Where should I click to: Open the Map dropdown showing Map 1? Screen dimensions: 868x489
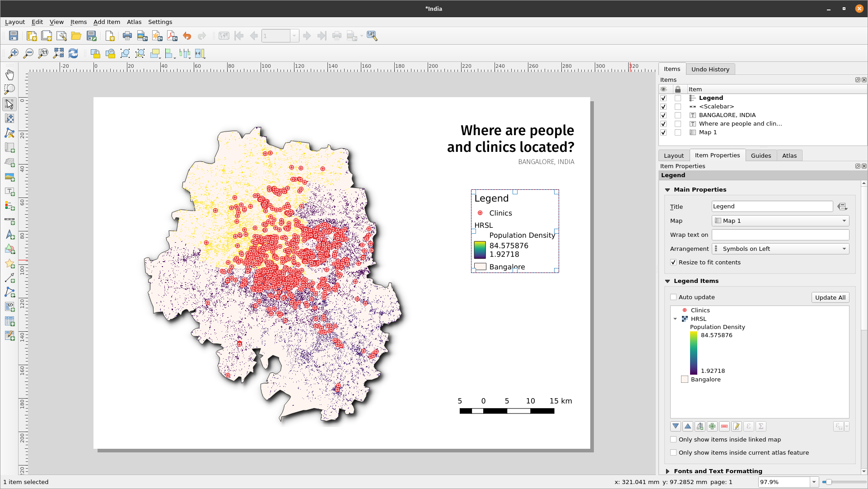tap(780, 221)
